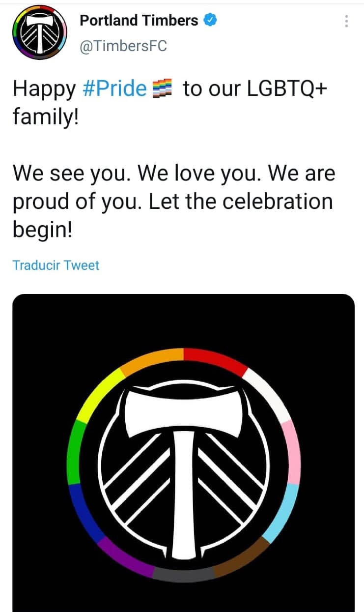Select the Portland Timbers display name
The height and width of the screenshot is (612, 364).
point(139,21)
